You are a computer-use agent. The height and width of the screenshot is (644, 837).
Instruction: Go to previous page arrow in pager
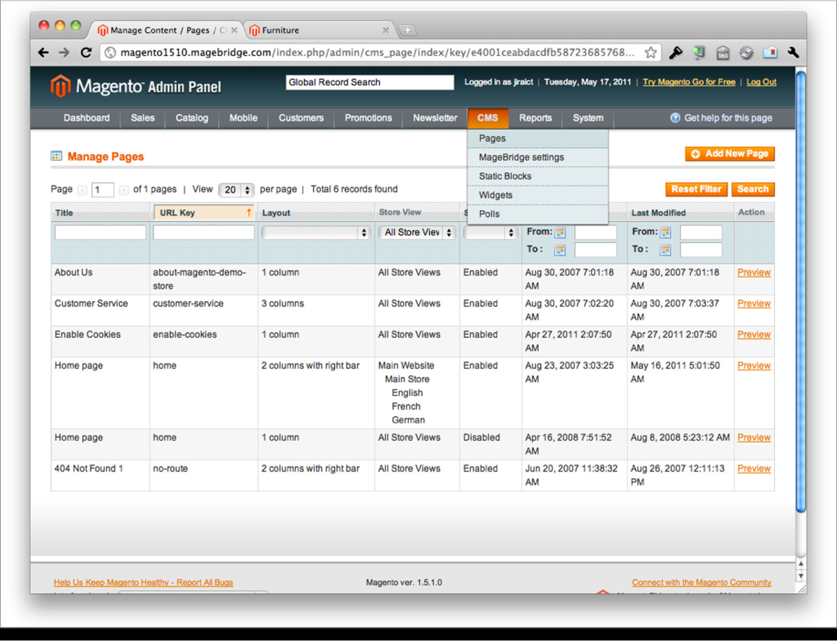[82, 190]
